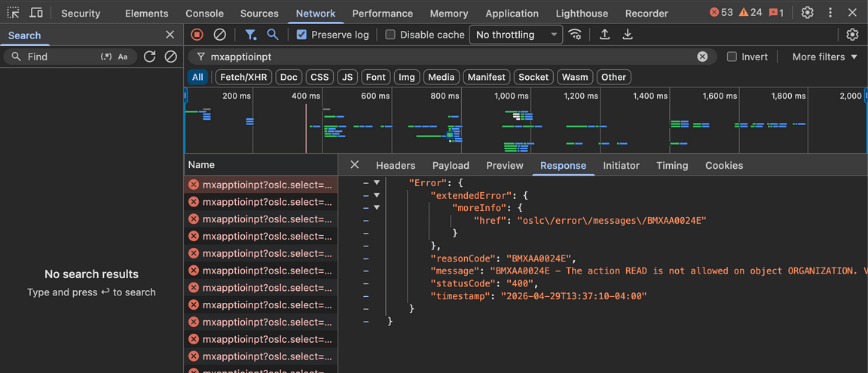Filter by Manifest requests
This screenshot has width=868, height=373.
487,77
